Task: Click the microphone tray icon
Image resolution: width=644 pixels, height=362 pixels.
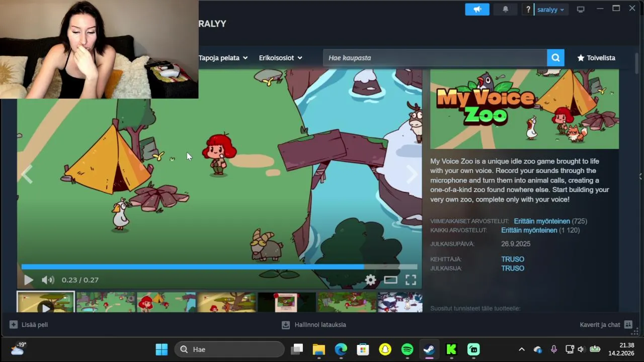Action: point(554,349)
